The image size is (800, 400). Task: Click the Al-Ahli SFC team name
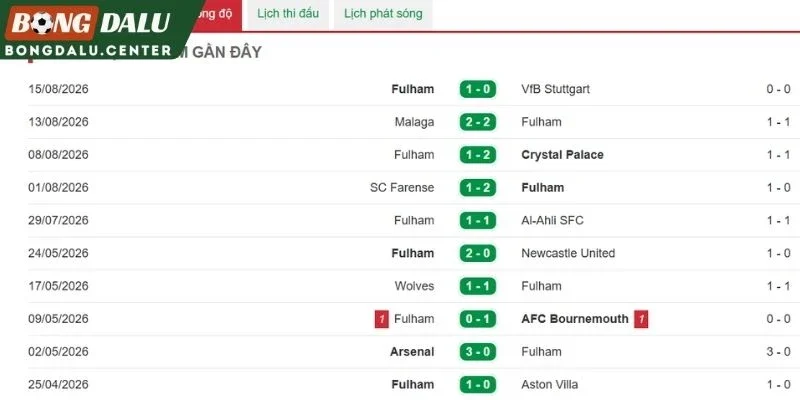[553, 220]
